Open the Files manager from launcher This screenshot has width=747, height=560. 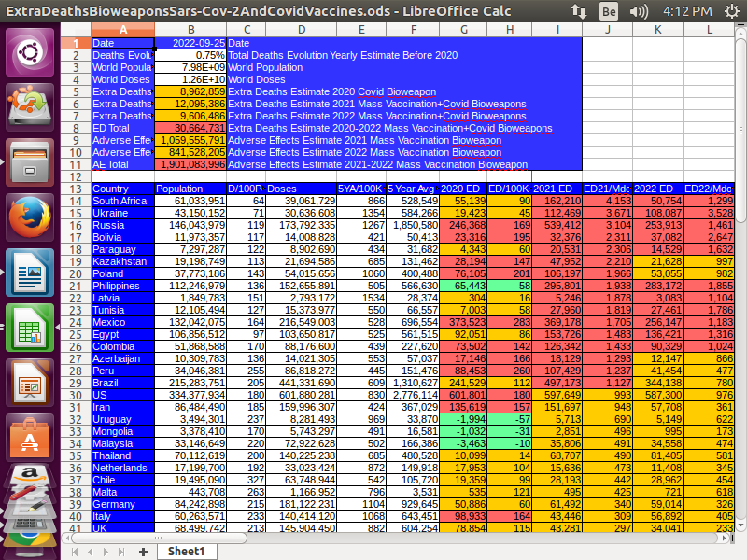[x=31, y=162]
